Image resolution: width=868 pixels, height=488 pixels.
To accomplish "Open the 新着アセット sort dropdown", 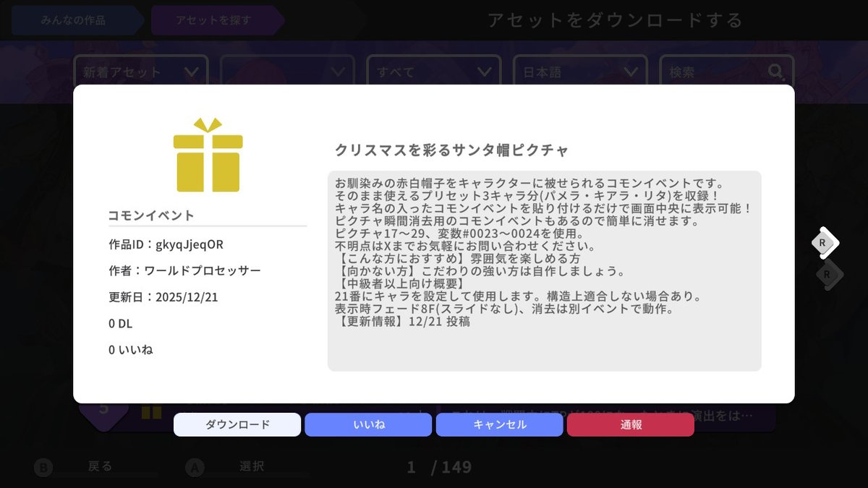I will tap(141, 72).
